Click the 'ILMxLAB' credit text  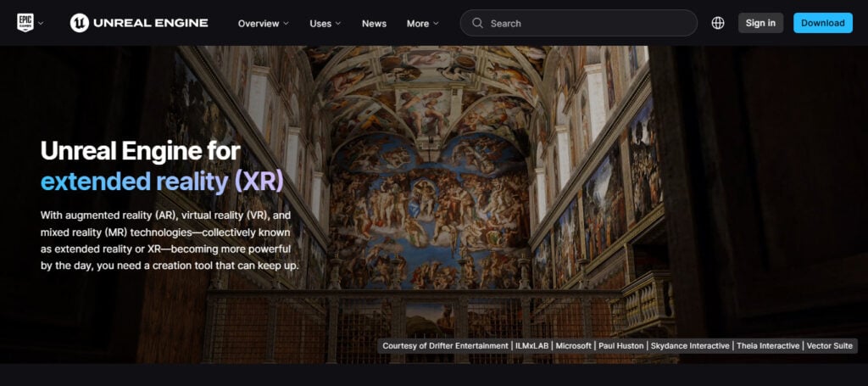(532, 345)
